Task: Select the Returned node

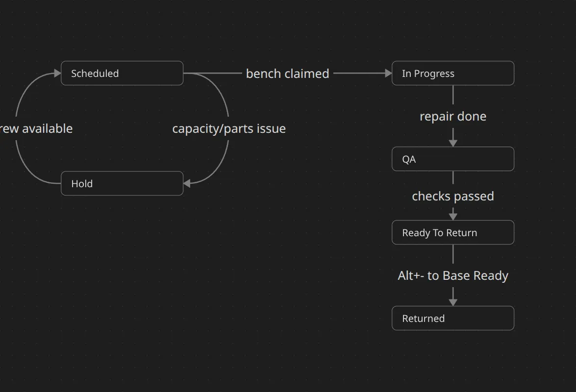Action: [x=452, y=318]
